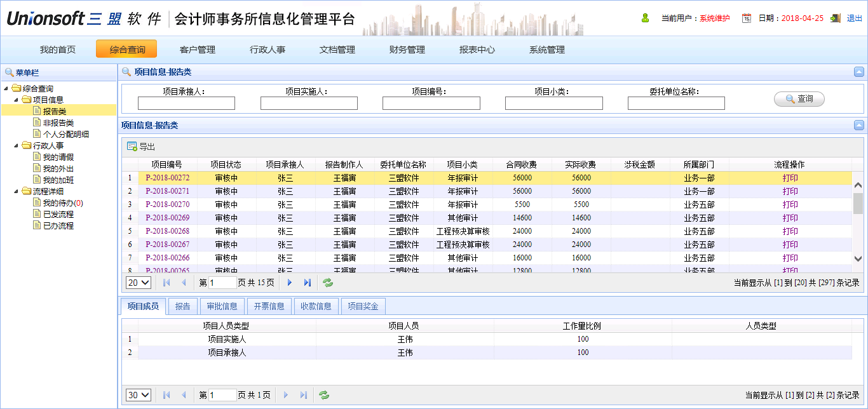Go to next page in members grid
The width and height of the screenshot is (868, 409).
click(x=287, y=395)
